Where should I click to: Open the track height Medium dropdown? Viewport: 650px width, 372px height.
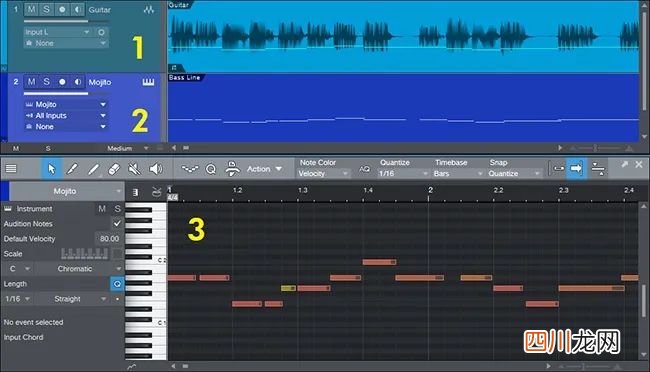pos(127,148)
